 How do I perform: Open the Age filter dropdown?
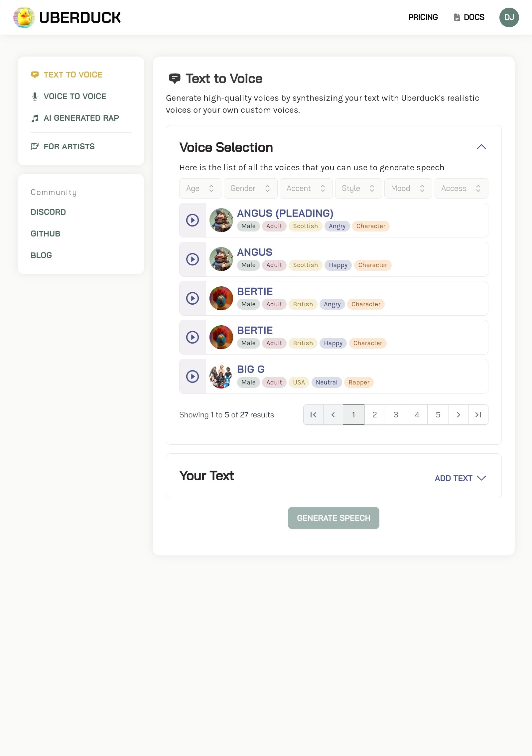click(200, 189)
